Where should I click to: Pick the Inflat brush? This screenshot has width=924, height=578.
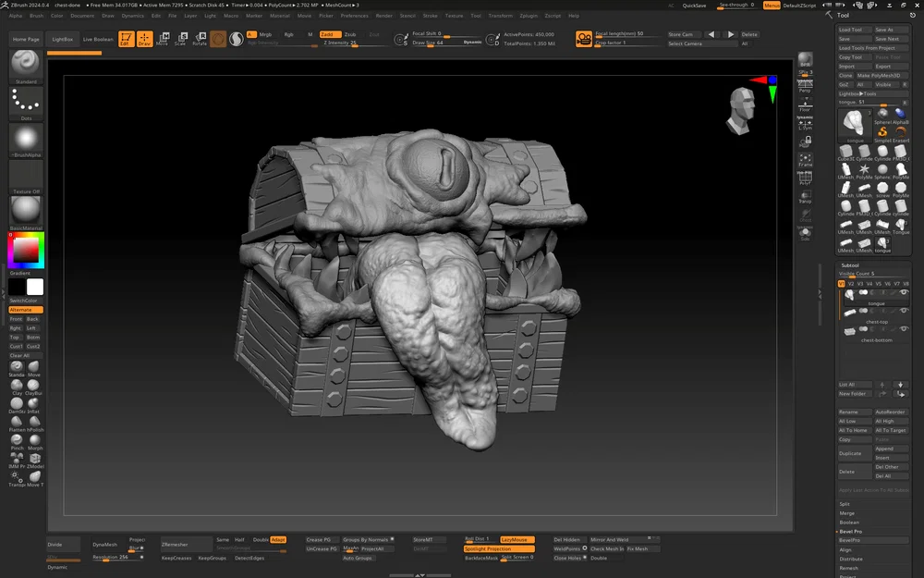[x=35, y=404]
